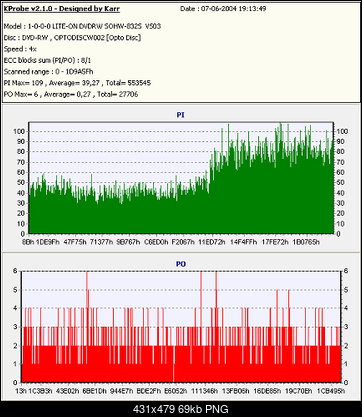Screen dimensions: 362x417
Task: Click the "KProbe v2.1.0 - Designed by Karr" title
Action: coord(62,9)
